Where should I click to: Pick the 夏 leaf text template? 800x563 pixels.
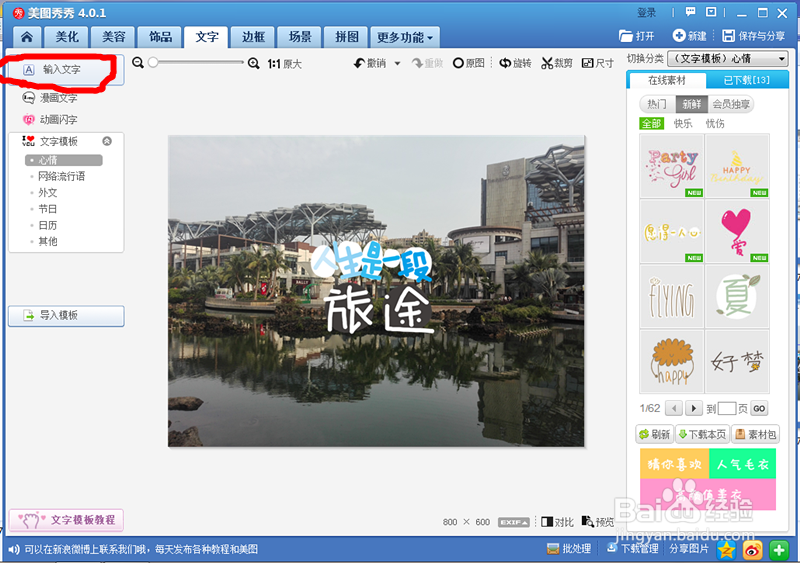point(737,296)
